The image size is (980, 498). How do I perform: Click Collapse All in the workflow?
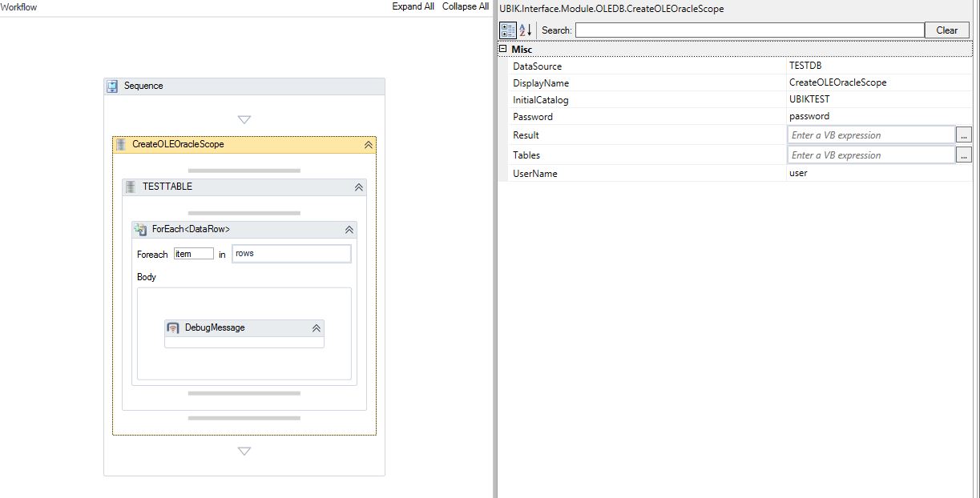click(x=465, y=6)
